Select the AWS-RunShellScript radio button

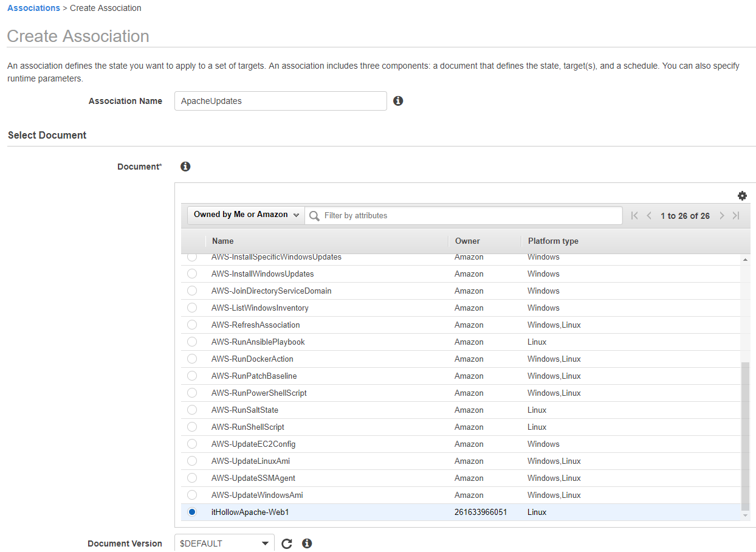point(192,427)
